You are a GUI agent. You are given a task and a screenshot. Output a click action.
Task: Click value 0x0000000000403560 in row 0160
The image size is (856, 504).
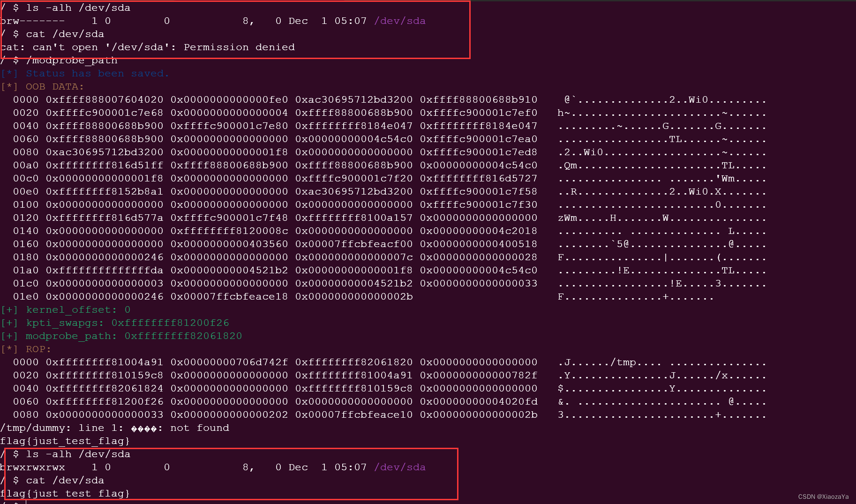(229, 244)
